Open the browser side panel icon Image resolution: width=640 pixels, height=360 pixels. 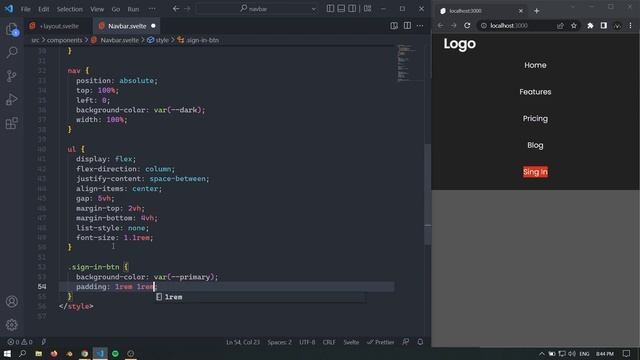point(604,25)
